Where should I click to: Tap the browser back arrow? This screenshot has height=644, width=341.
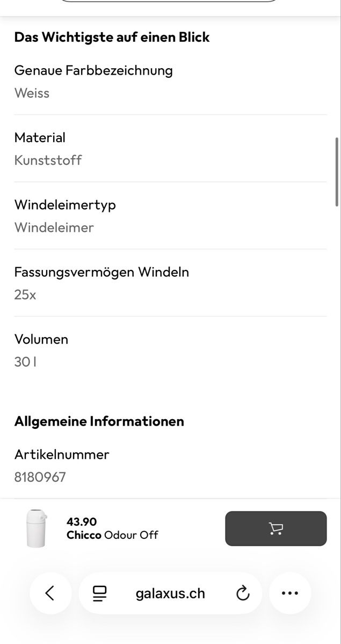point(50,593)
